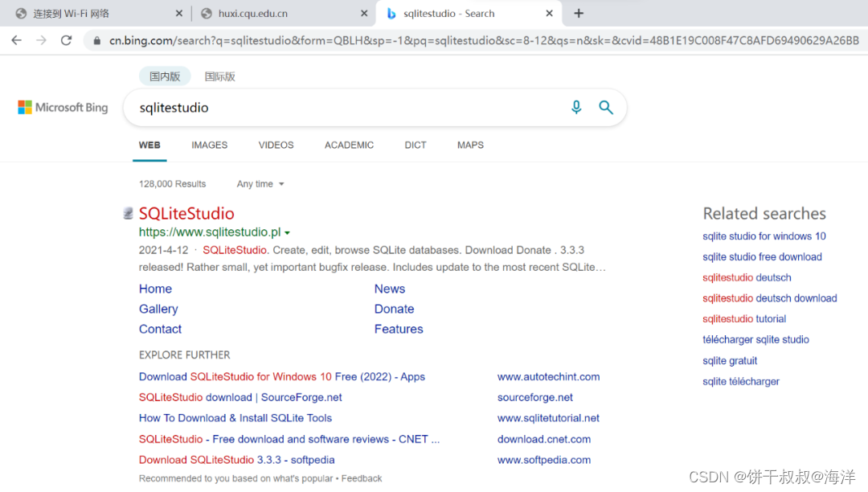The image size is (868, 492).
Task: Open the SQLiteStudio result title
Action: pos(186,213)
